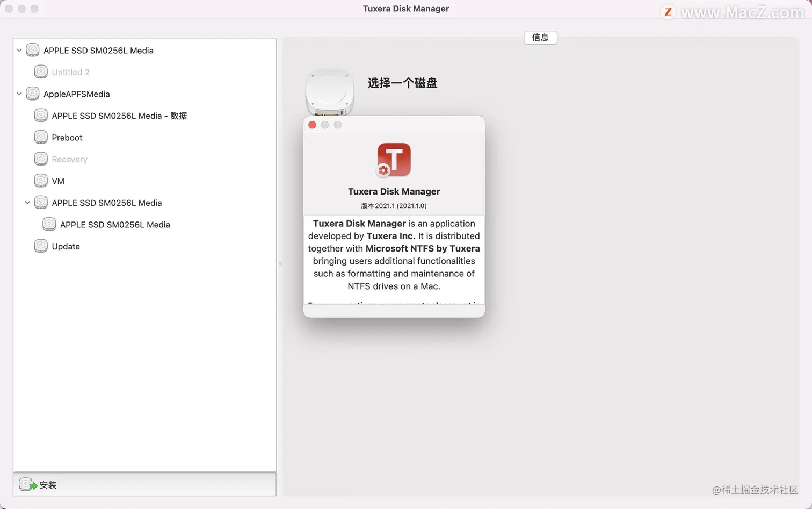Select the VM volume
812x509 pixels.
click(x=58, y=181)
